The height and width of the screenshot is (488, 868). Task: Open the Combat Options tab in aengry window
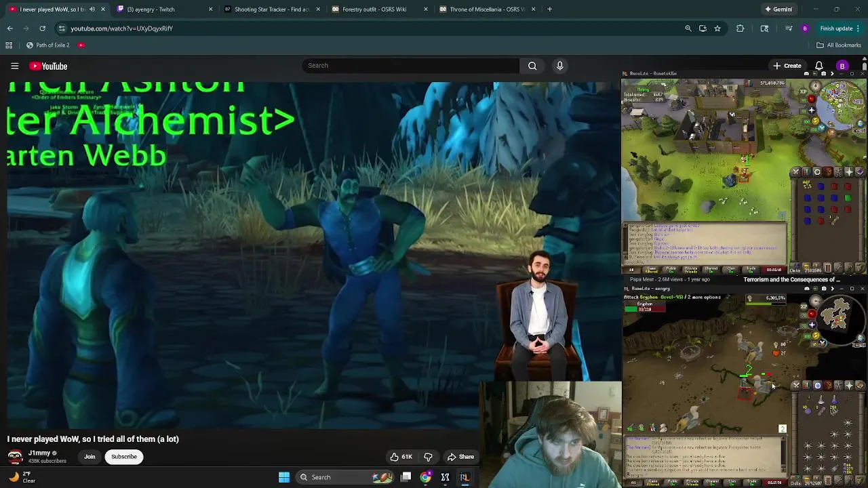pyautogui.click(x=796, y=385)
